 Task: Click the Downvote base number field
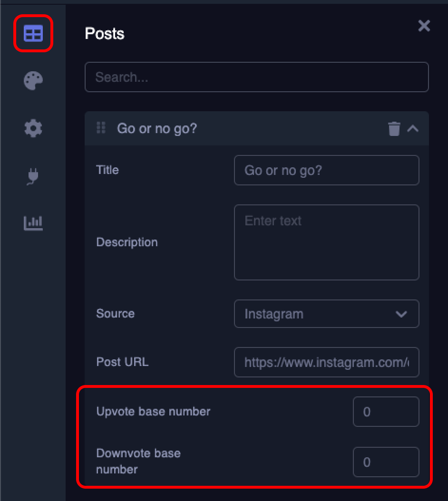pos(386,462)
